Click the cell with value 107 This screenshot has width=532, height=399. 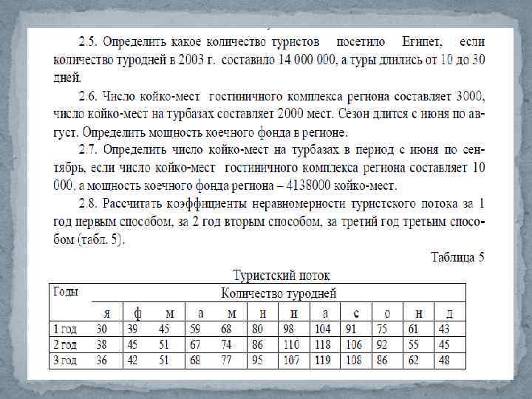[x=291, y=360]
